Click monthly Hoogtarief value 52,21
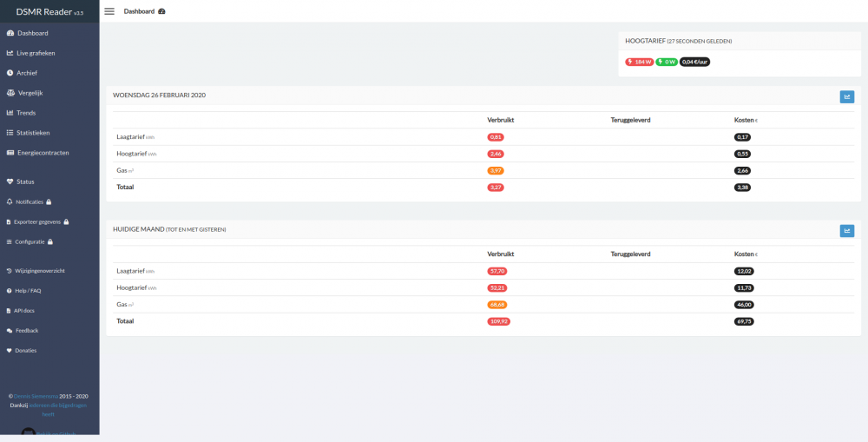 coord(497,288)
